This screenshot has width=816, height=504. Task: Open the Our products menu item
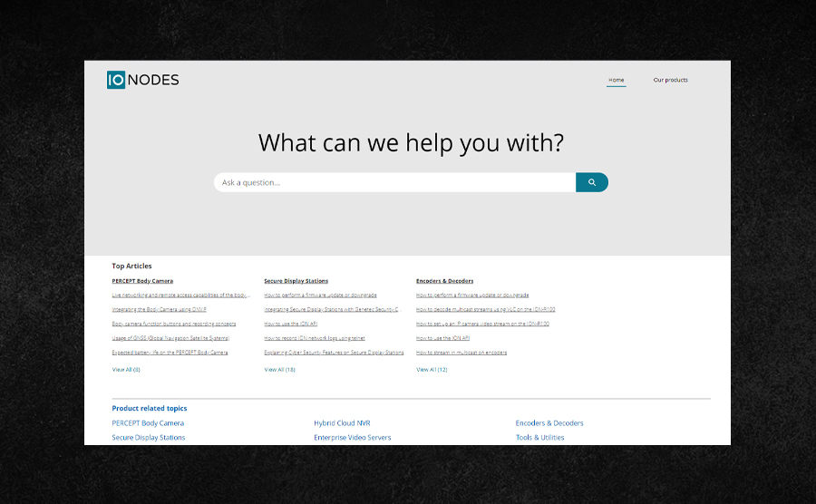point(670,80)
